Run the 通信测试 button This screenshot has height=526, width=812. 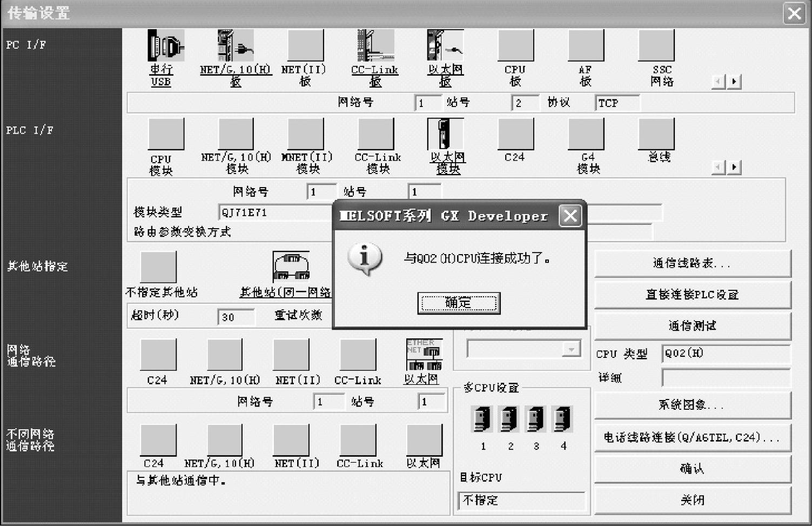693,326
